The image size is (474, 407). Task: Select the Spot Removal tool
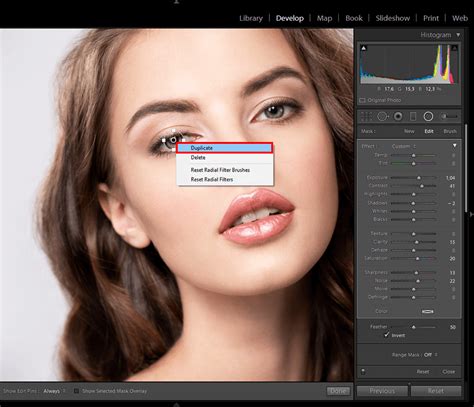point(383,116)
